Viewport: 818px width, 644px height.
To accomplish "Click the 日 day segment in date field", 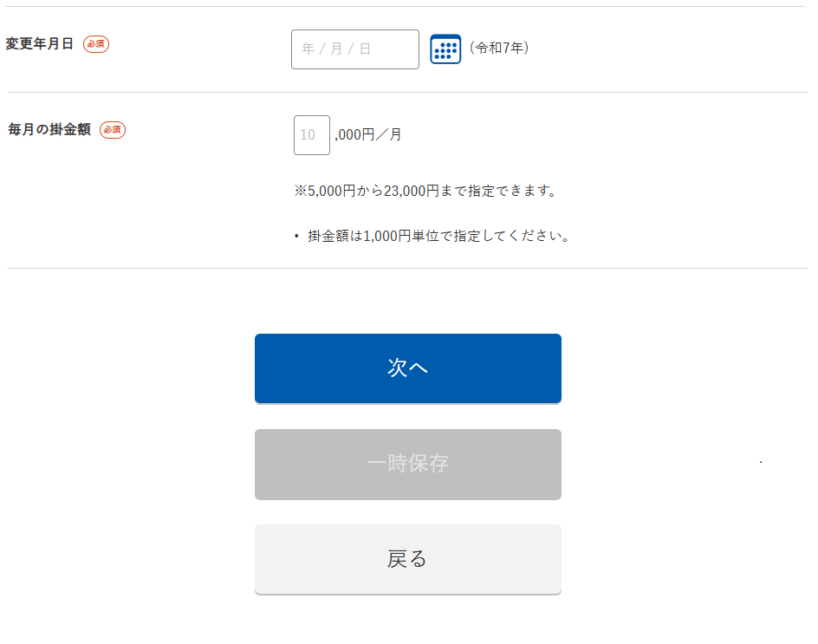I will [x=365, y=49].
